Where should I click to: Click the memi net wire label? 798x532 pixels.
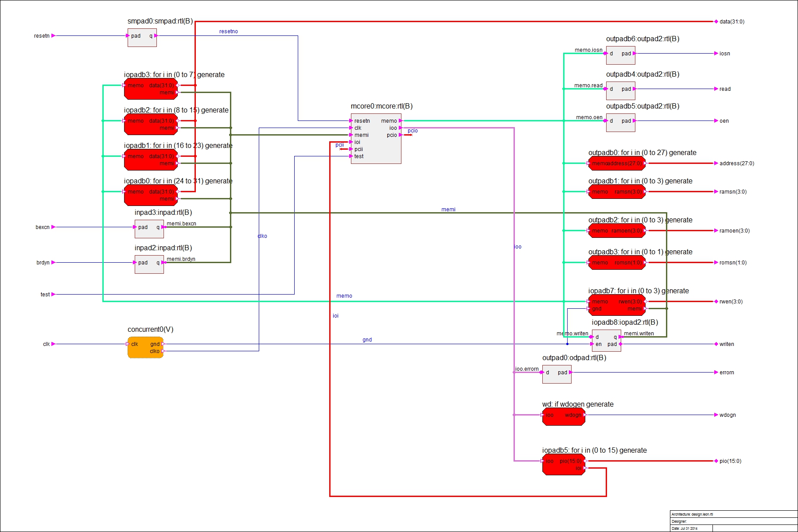[449, 209]
